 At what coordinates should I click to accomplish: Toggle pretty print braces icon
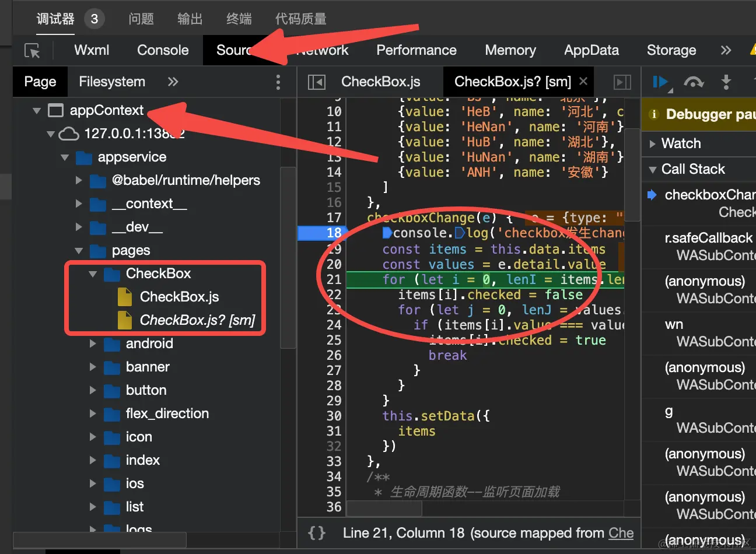[x=317, y=533]
